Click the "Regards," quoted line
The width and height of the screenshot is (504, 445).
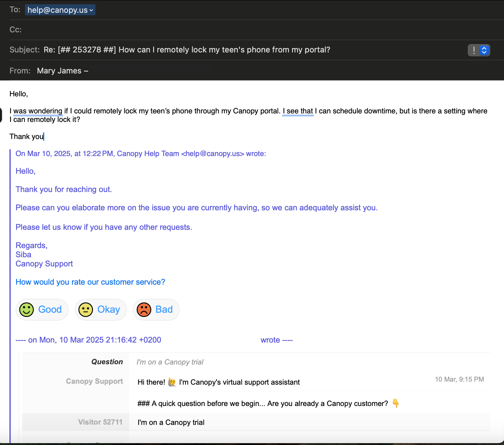(31, 245)
